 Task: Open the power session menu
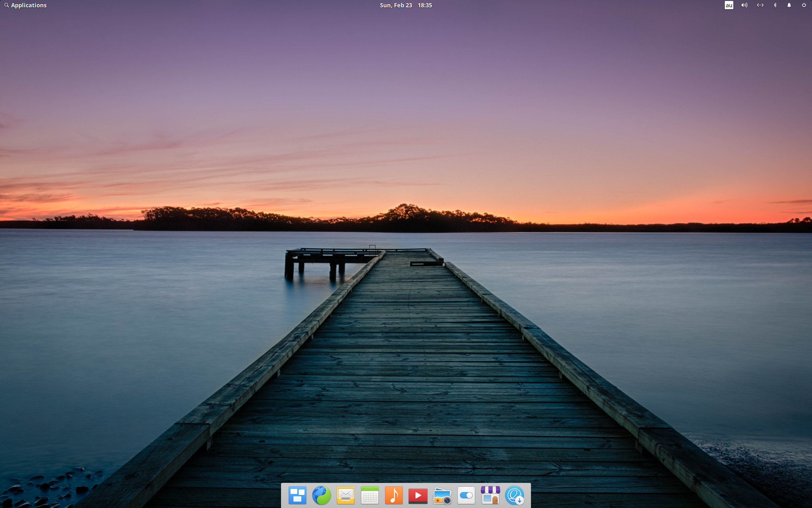tap(804, 5)
